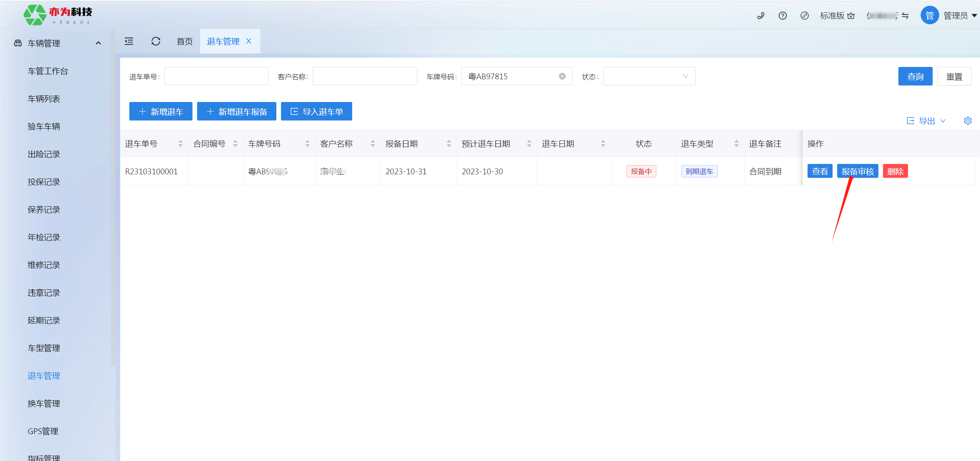Clear the 车牌号码 search field

click(x=562, y=76)
